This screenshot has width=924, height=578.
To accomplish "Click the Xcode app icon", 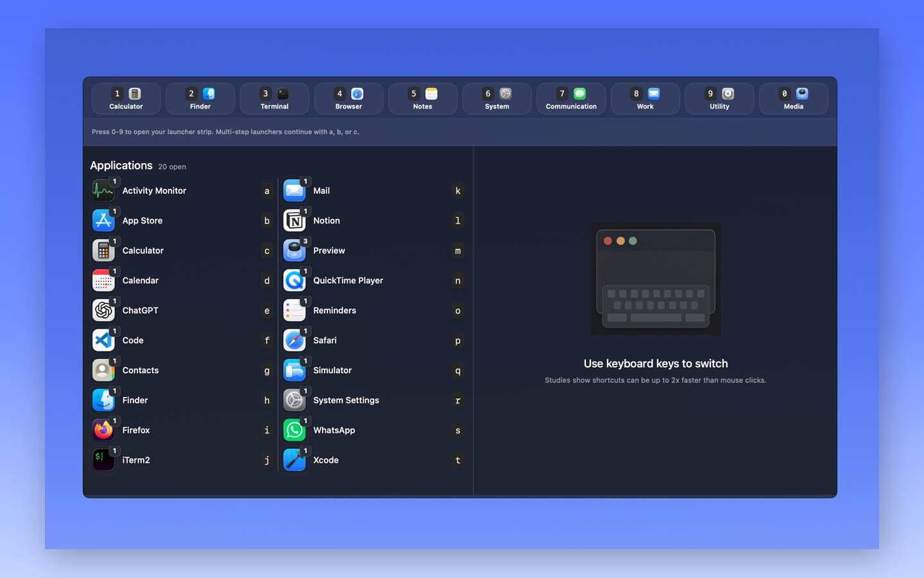I will point(295,460).
